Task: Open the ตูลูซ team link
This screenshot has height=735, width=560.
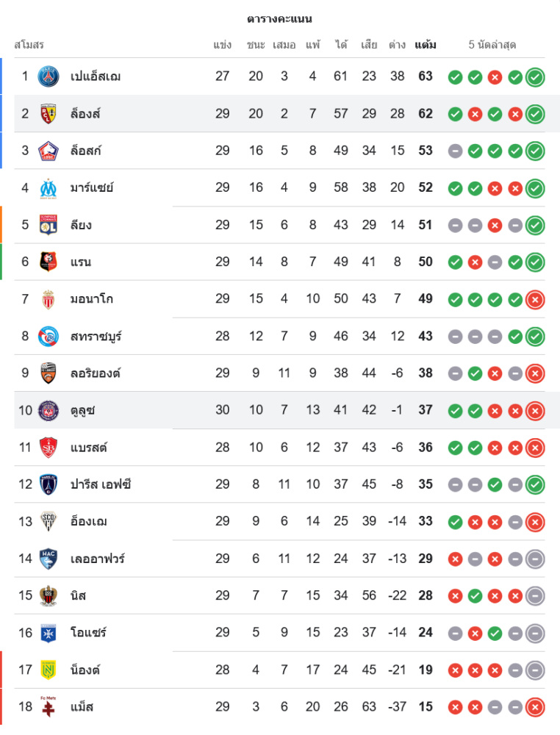Action: pyautogui.click(x=82, y=410)
